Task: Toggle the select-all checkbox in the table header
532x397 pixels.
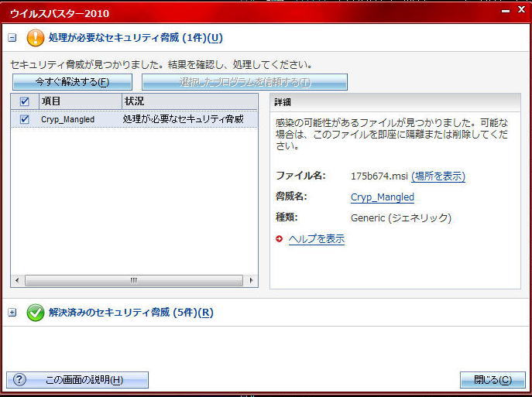Action: point(25,101)
